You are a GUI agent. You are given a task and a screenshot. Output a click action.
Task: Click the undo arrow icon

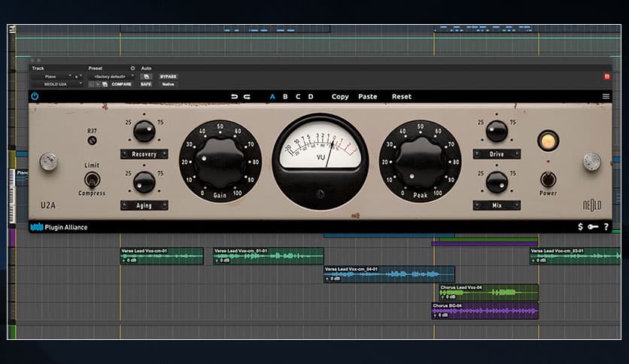pos(234,96)
